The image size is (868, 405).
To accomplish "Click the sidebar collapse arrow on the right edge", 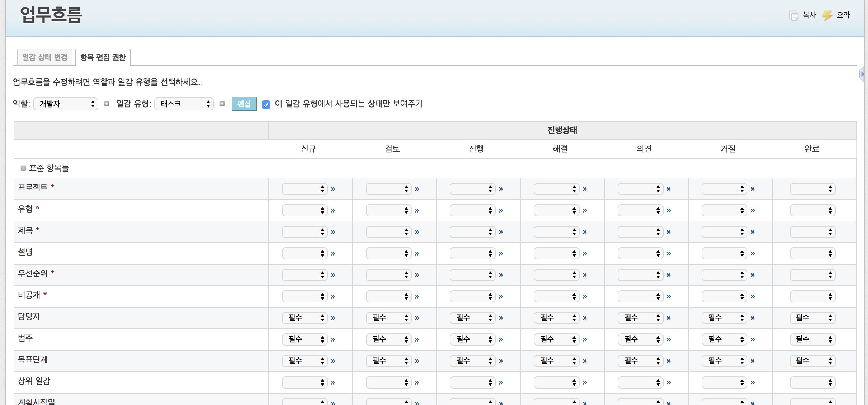I will click(x=862, y=74).
